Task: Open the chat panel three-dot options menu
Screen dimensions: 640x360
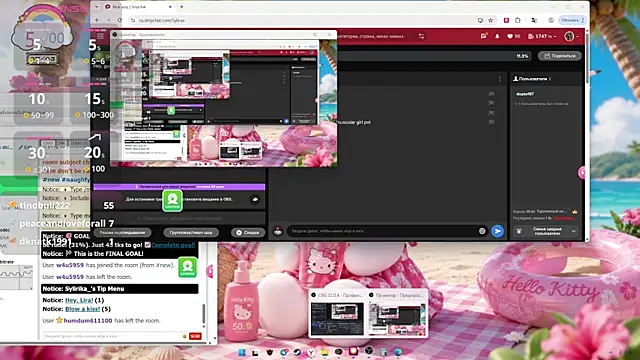Action: [x=500, y=78]
